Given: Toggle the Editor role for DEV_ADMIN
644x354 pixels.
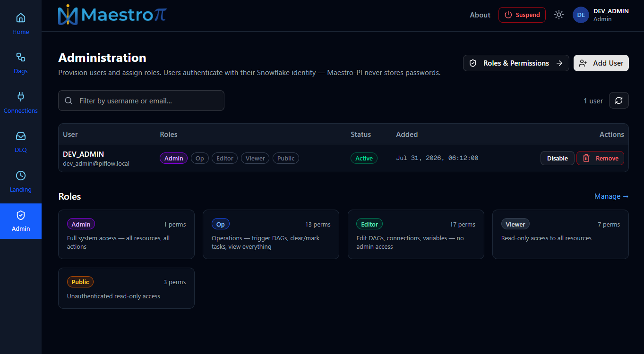Looking at the screenshot, I should coord(225,158).
